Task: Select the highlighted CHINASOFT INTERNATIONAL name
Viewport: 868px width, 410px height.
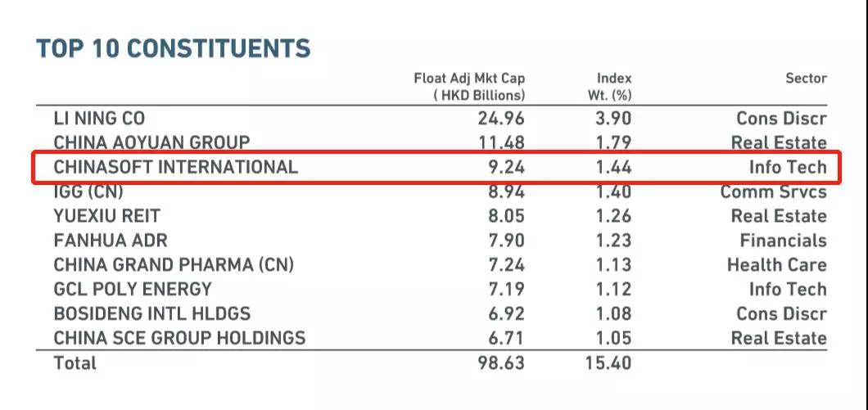Action: pos(175,168)
